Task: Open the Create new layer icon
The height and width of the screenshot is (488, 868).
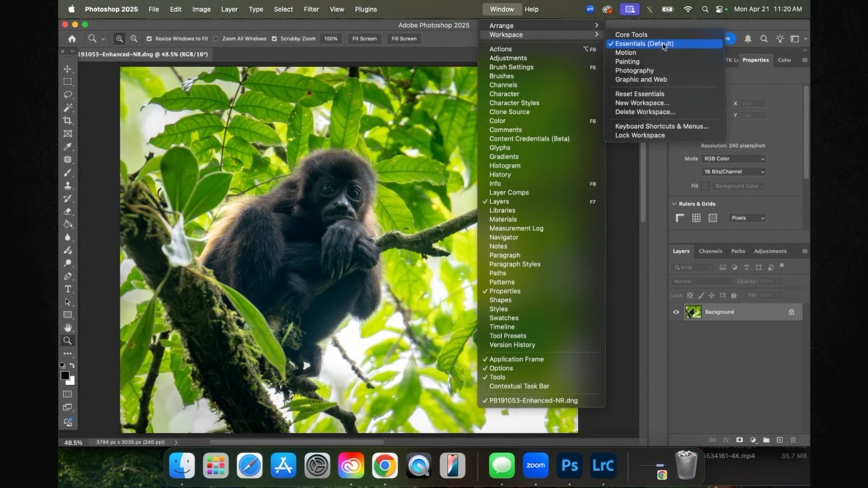Action: [x=780, y=440]
